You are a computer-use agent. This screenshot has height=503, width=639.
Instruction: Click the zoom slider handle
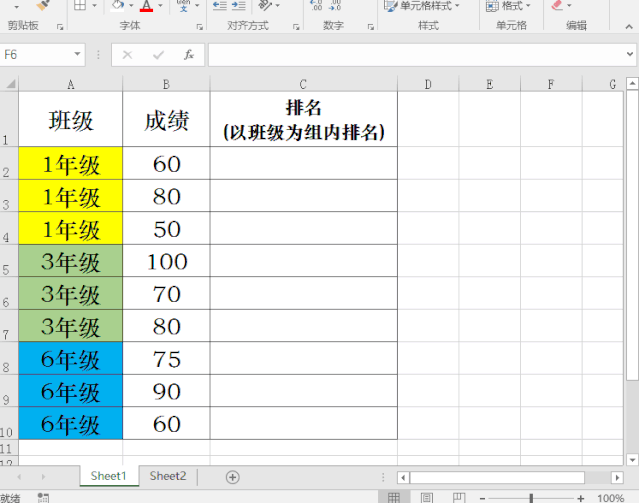click(531, 498)
